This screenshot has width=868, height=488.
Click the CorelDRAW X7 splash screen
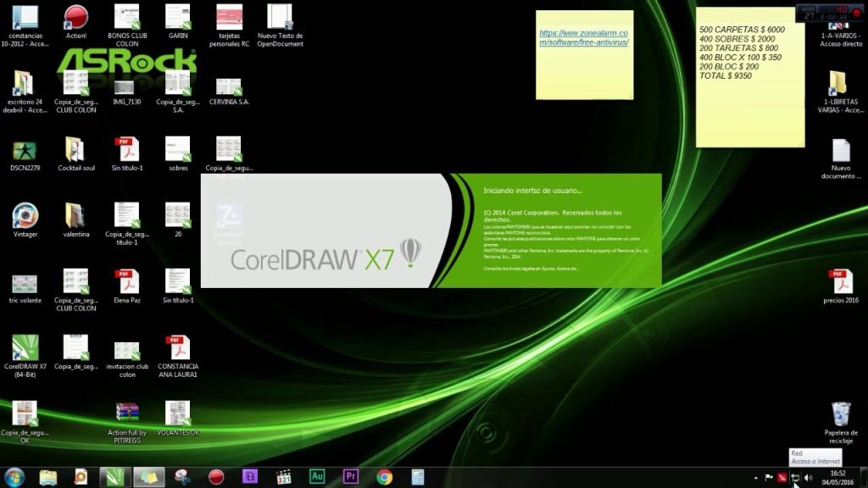[x=431, y=230]
